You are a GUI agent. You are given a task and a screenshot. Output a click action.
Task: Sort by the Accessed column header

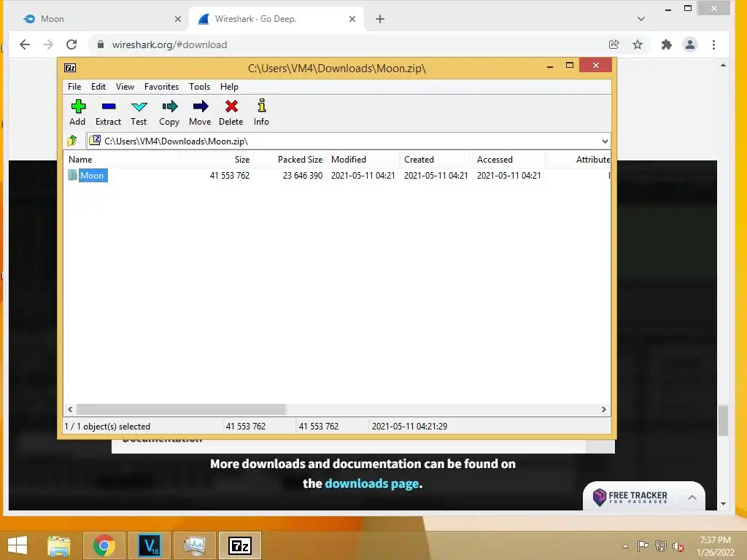click(x=508, y=160)
